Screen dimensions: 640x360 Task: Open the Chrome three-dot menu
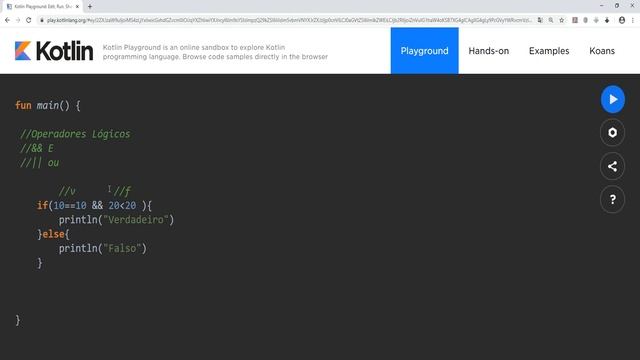(633, 20)
